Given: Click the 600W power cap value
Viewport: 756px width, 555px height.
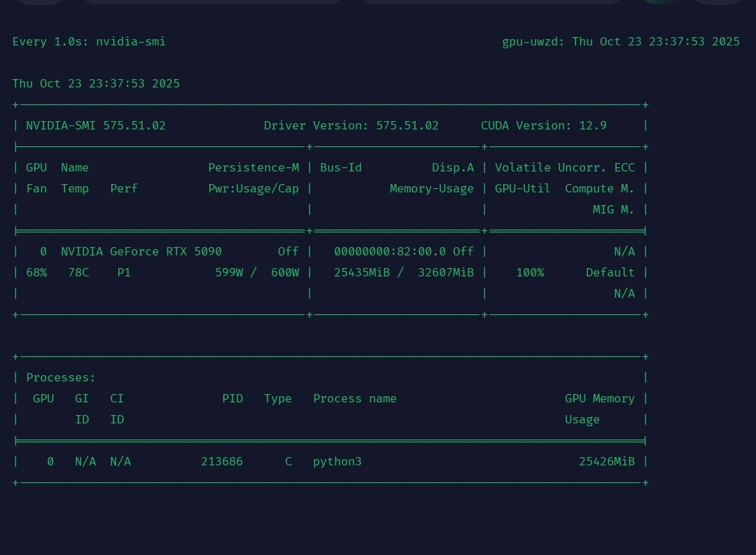Looking at the screenshot, I should [x=285, y=272].
